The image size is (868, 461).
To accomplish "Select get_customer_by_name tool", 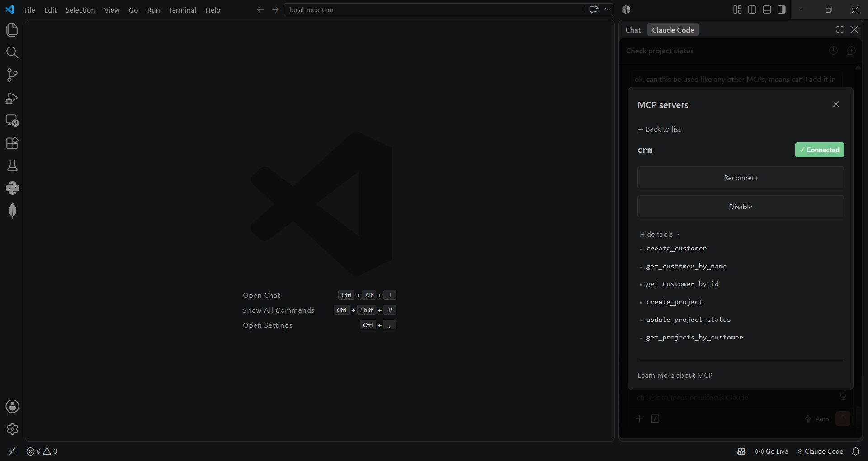I will coord(686,267).
